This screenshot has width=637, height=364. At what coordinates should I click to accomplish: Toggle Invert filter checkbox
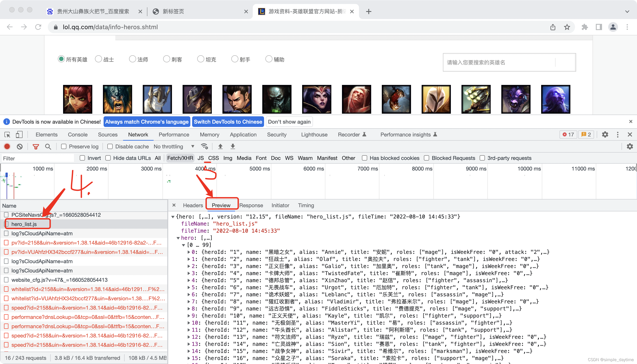coord(82,158)
